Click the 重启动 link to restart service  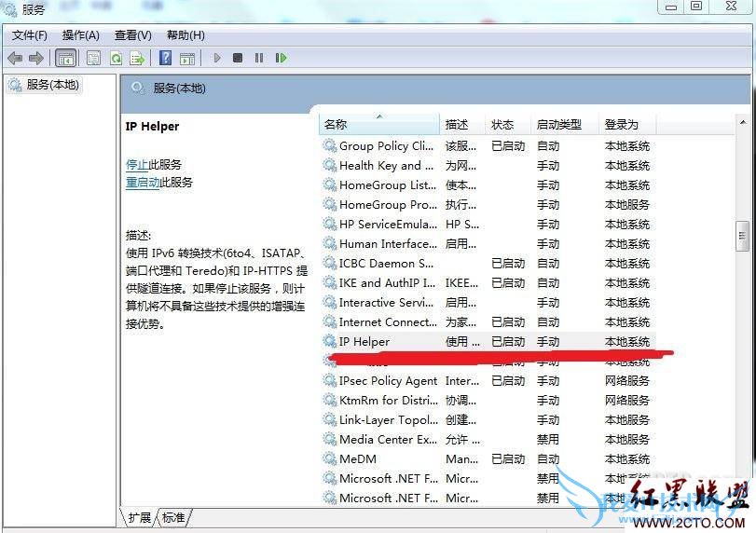click(143, 183)
